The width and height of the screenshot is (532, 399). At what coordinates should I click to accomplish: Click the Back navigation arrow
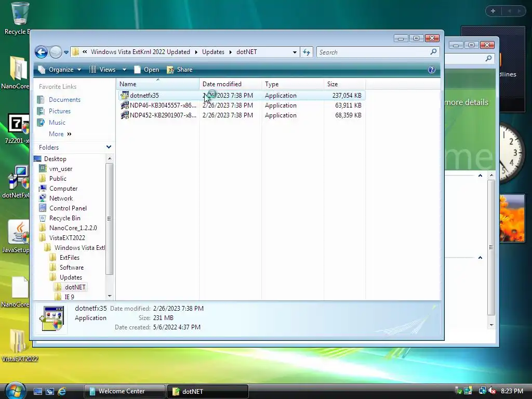click(41, 52)
